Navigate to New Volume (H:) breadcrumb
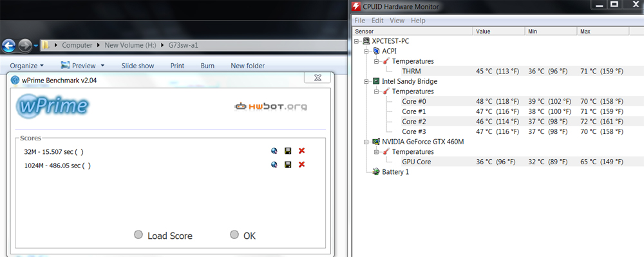Viewport: 644px width, 257px height. (x=130, y=45)
